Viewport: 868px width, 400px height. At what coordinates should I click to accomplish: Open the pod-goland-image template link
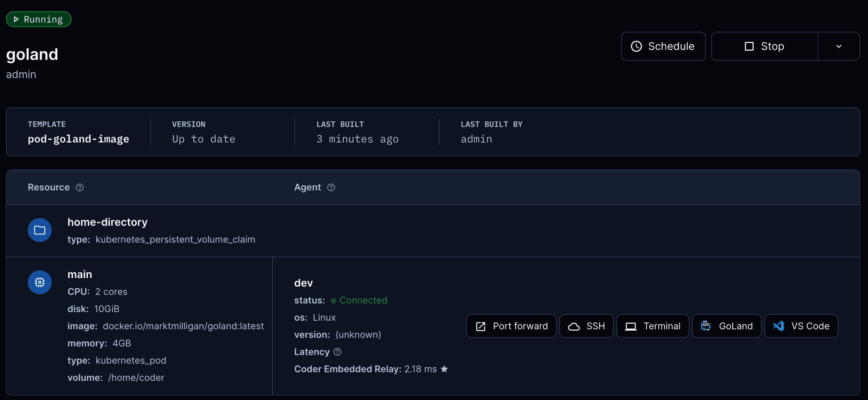78,139
